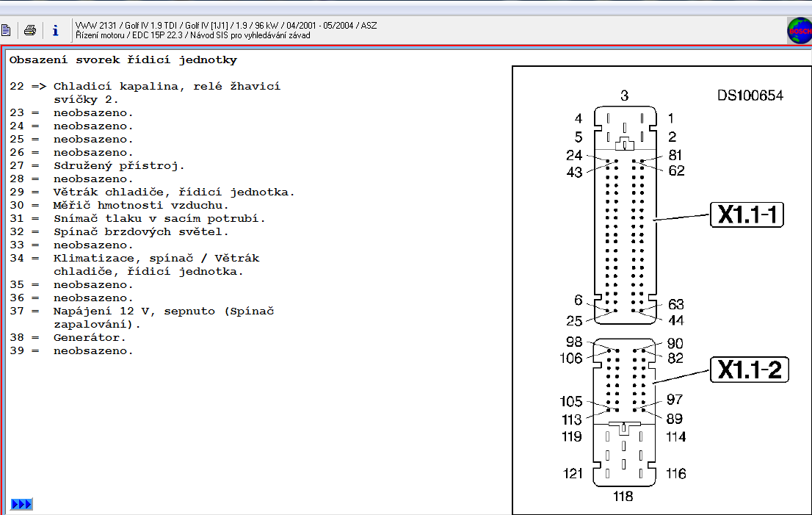812x515 pixels.
Task: Click pin 22 line 'Chladicí kapalina'
Action: [x=167, y=86]
